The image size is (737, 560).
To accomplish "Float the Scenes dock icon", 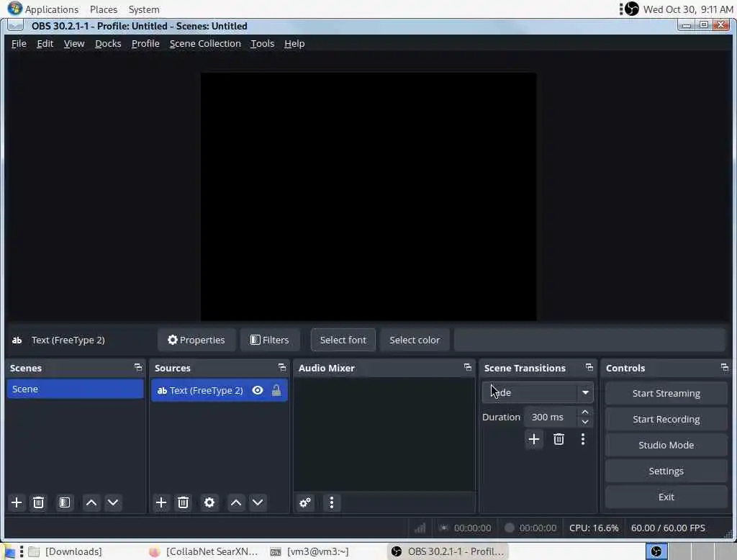I will point(137,367).
